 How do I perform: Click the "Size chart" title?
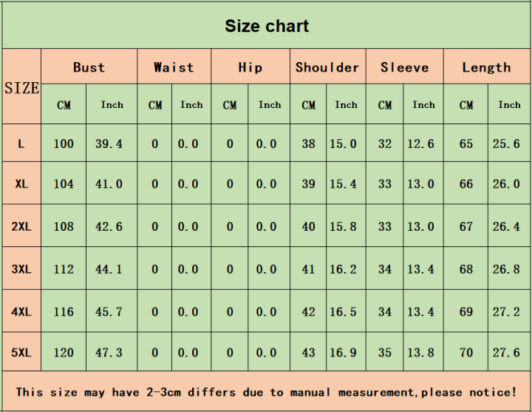pos(267,26)
